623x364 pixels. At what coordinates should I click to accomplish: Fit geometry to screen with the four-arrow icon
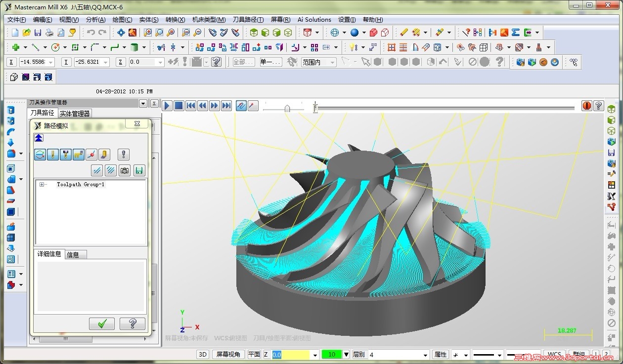pos(121,33)
